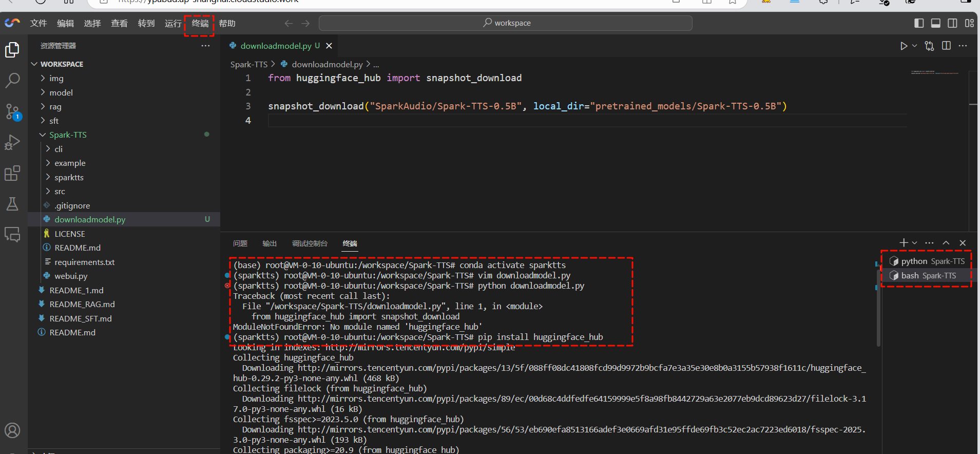The height and width of the screenshot is (454, 980).
Task: Expand the rag folder
Action: tap(124, 106)
